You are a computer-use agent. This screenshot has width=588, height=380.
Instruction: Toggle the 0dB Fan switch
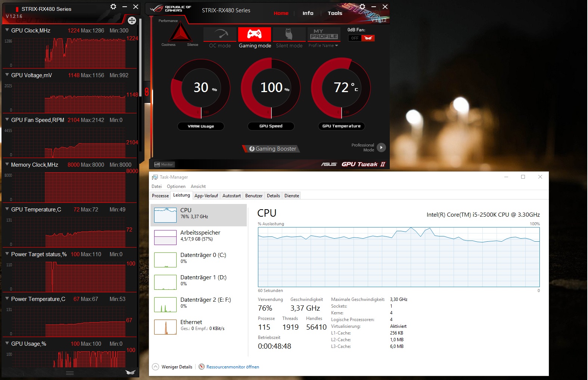(x=361, y=38)
